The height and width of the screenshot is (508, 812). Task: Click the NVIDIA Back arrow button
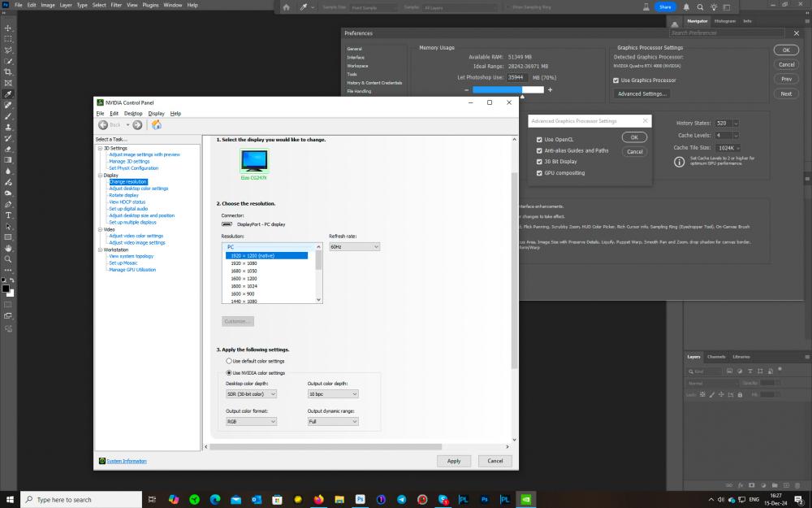103,125
